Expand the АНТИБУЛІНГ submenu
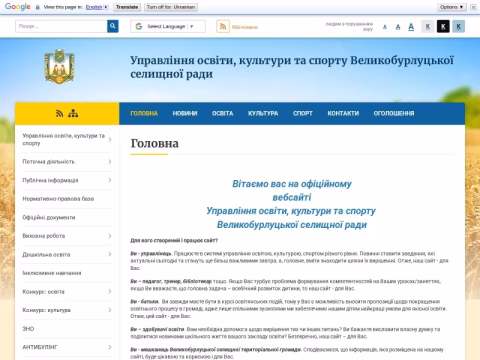 tap(110, 347)
